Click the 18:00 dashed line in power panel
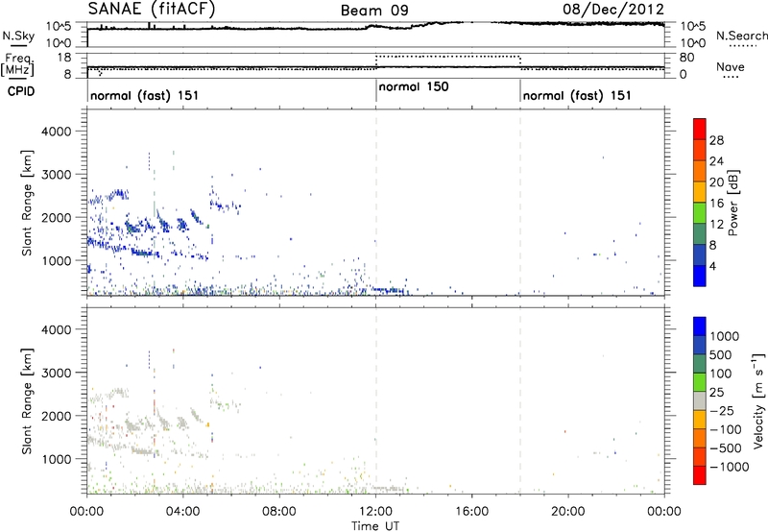 tap(520, 203)
